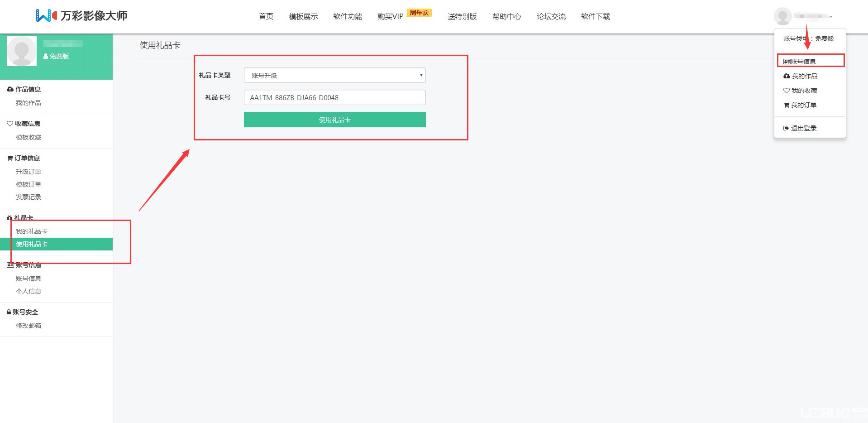Expand the user account menu caret
Screen dimensions: 868x423
831,17
